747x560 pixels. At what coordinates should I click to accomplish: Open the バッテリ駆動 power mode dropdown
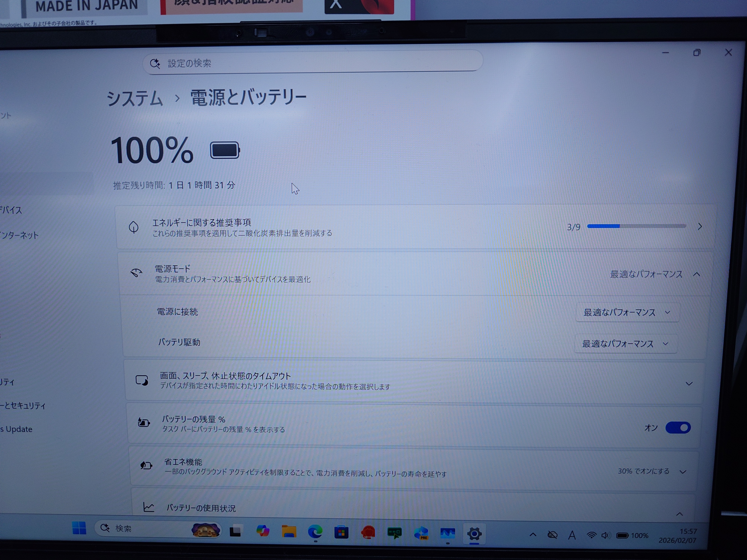(625, 344)
